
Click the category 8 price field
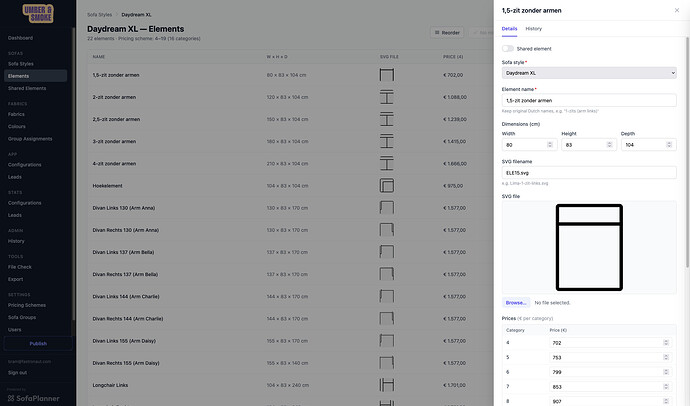(x=610, y=401)
